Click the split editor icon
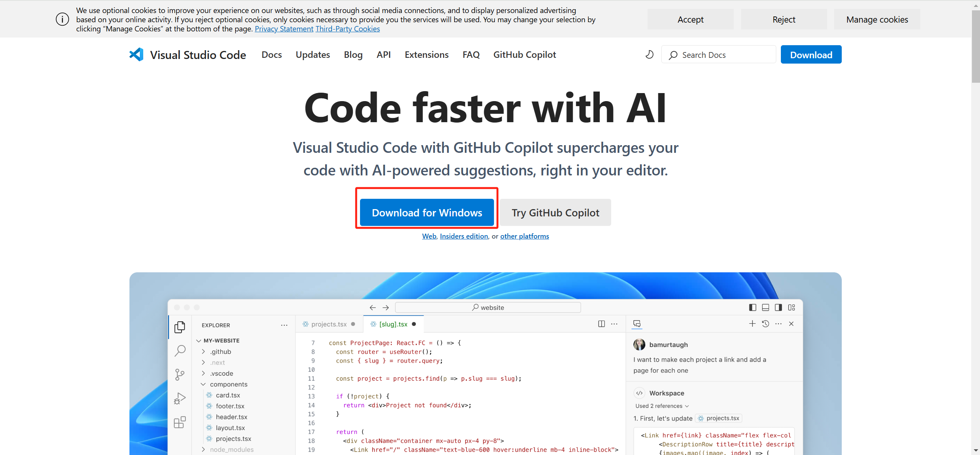Screen dimensions: 980x455 pyautogui.click(x=602, y=324)
